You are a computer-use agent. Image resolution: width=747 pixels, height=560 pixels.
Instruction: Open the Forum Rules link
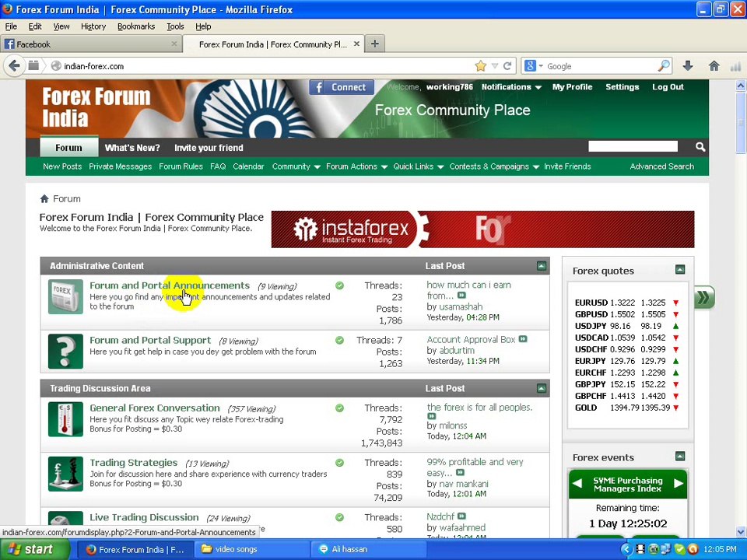coord(181,166)
